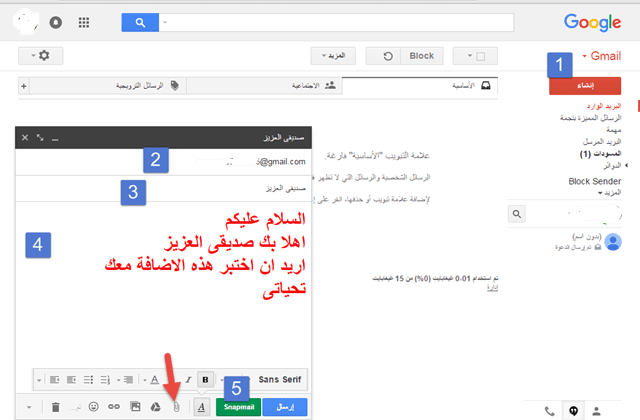
Task: Open مهمة important folder
Action: 613,130
